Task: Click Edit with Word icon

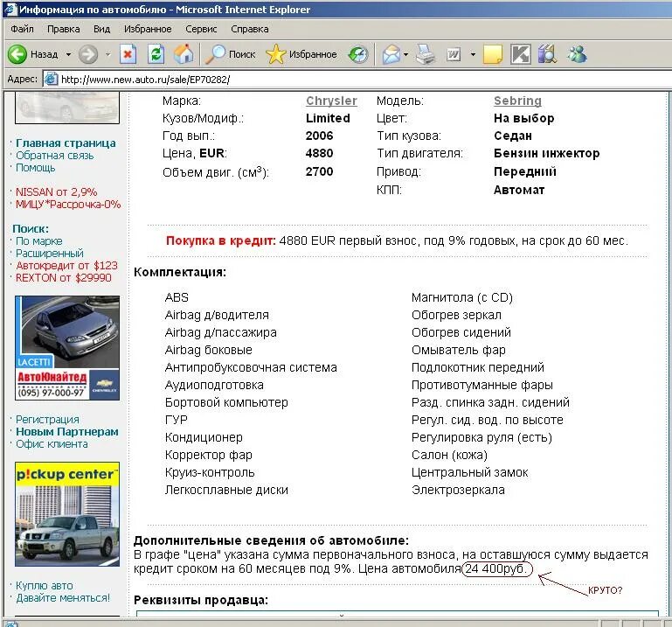Action: 454,54
